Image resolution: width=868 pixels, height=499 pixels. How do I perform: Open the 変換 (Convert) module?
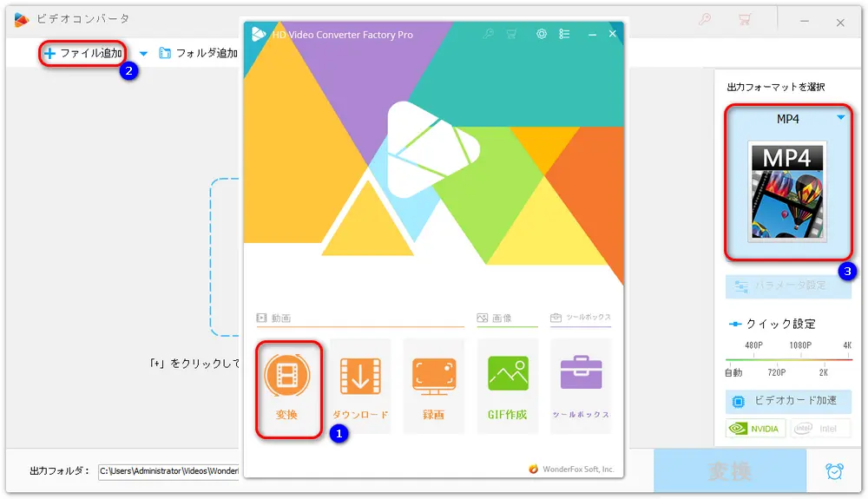click(x=287, y=386)
